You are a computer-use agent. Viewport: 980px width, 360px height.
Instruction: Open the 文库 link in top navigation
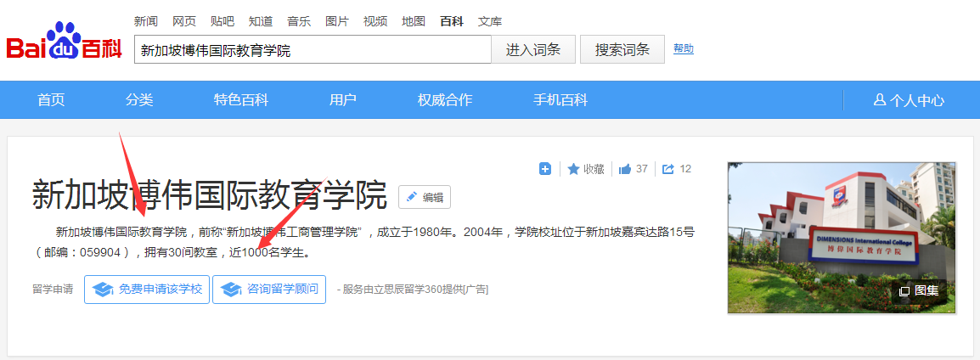[x=490, y=21]
